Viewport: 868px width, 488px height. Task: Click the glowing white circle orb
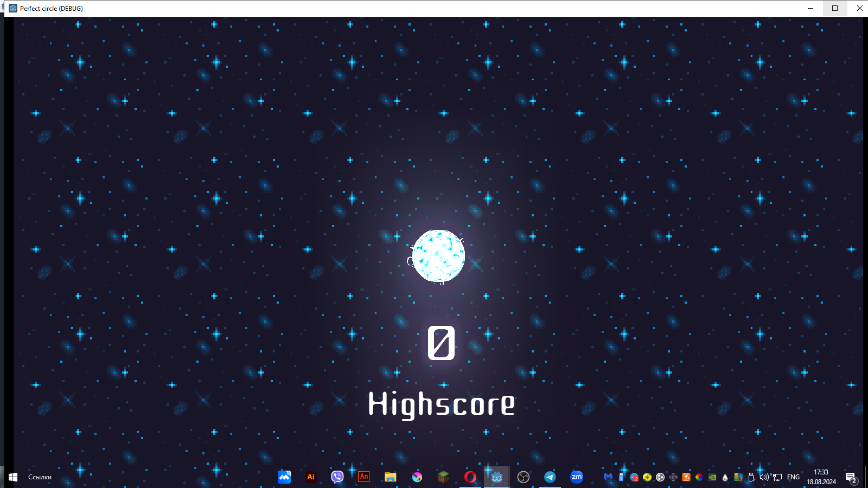(x=438, y=256)
